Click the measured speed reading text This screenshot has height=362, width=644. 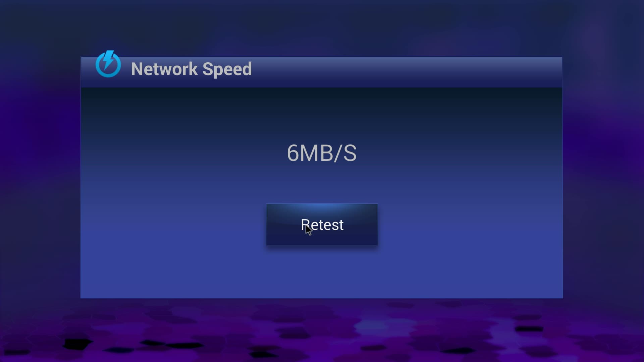point(322,153)
